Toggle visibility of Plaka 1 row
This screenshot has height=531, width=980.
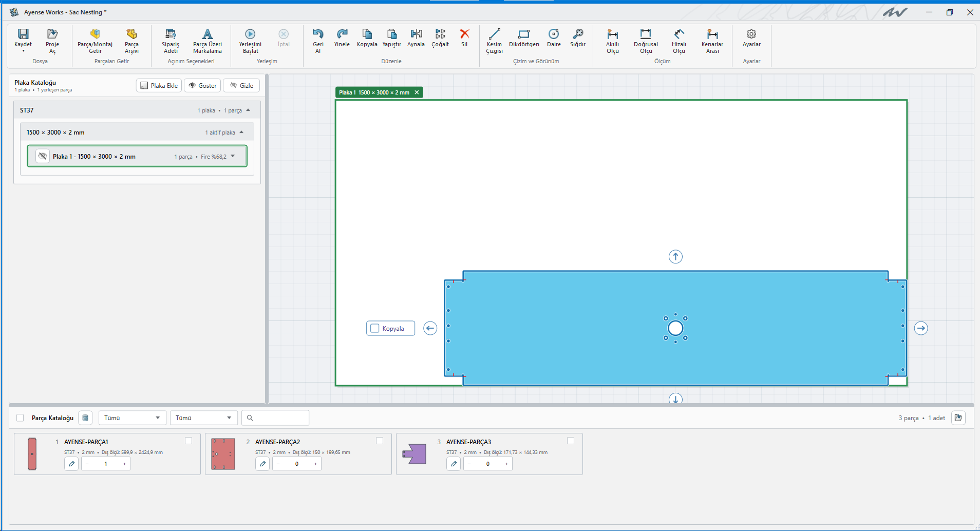point(43,156)
